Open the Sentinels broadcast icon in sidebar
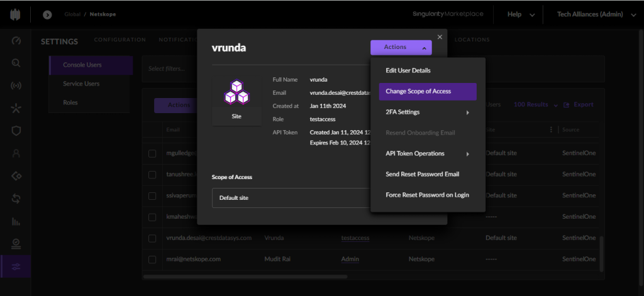The height and width of the screenshot is (296, 644). tap(16, 86)
